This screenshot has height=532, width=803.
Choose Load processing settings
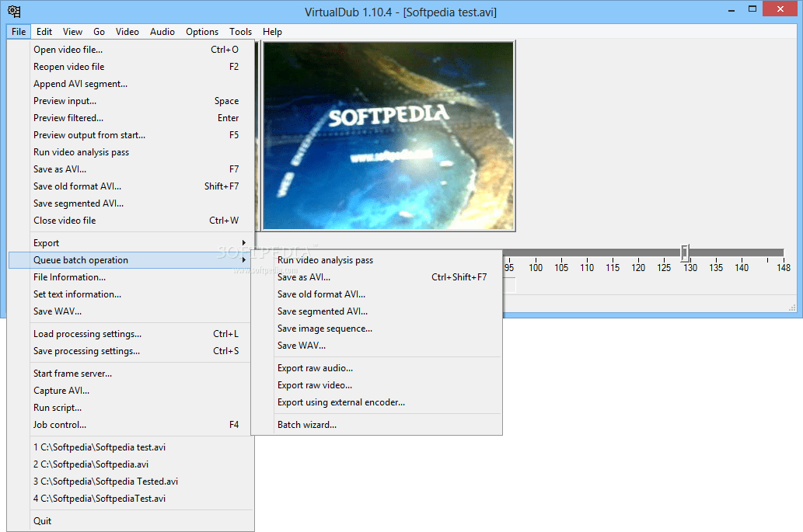[87, 333]
